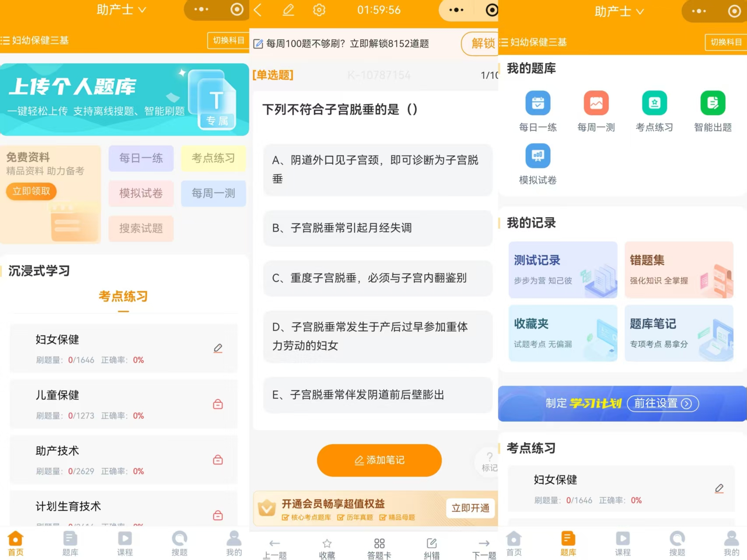Tap 前往设置 on the 学习计划 banner
Image resolution: width=747 pixels, height=560 pixels.
(662, 403)
